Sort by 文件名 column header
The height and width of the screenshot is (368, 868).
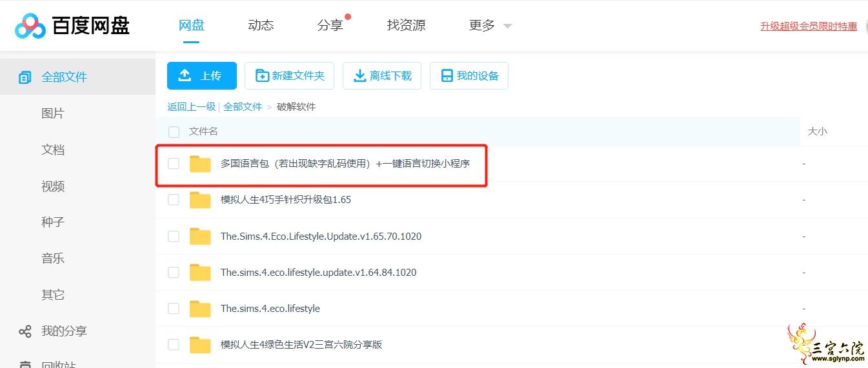203,131
